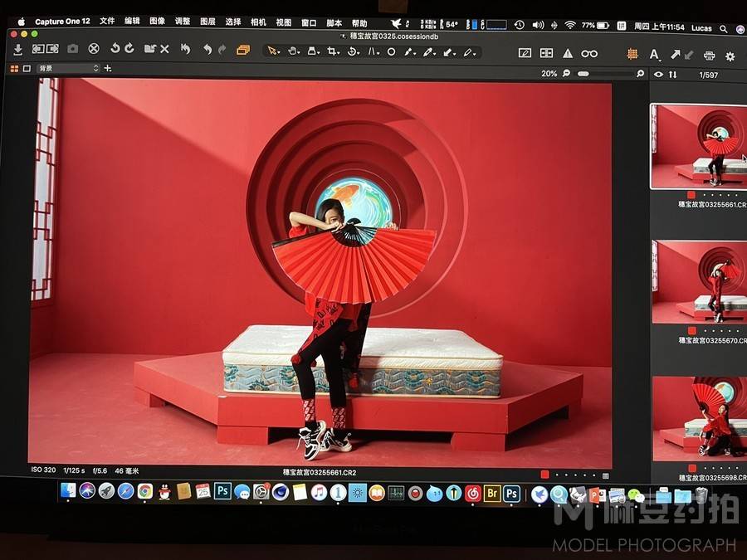747x560 pixels.
Task: Open Safari compass icon in the Dock
Action: (125, 491)
